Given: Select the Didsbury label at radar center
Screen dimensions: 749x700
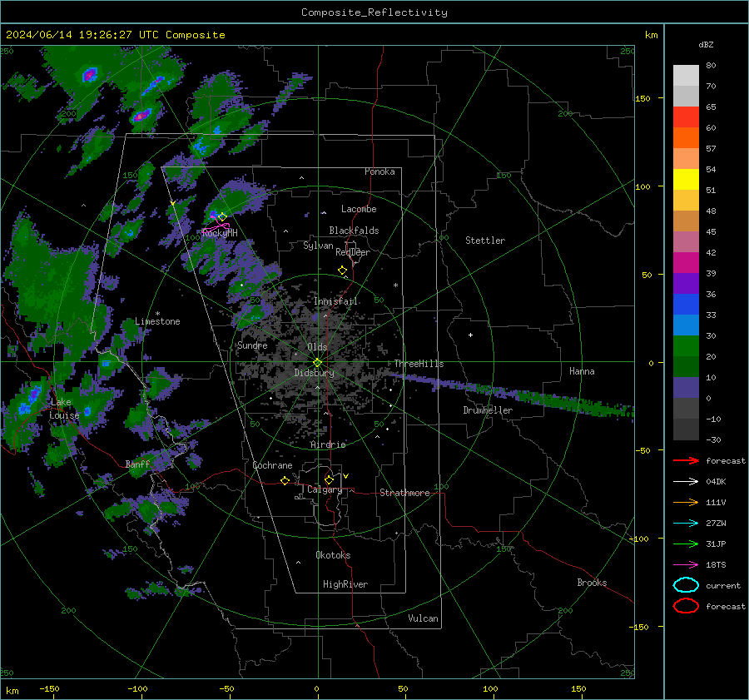Looking at the screenshot, I should pyautogui.click(x=314, y=373).
